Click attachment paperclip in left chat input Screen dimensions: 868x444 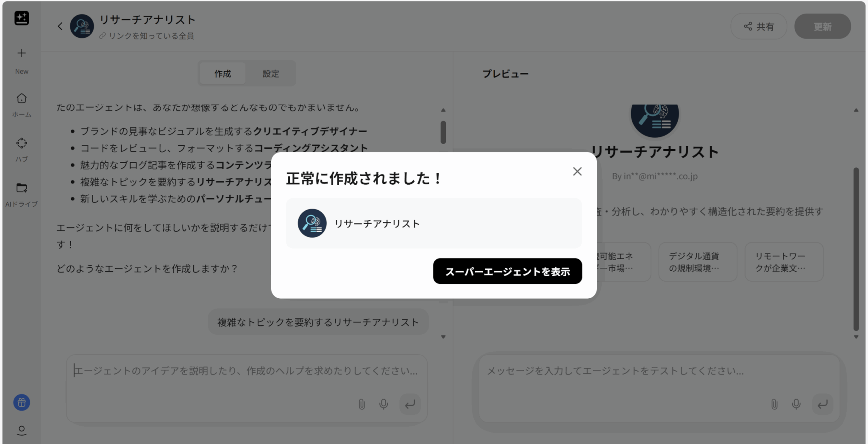point(362,404)
